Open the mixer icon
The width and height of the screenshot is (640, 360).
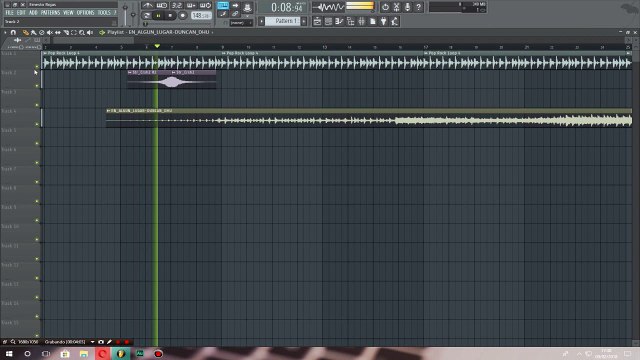pyautogui.click(x=361, y=21)
